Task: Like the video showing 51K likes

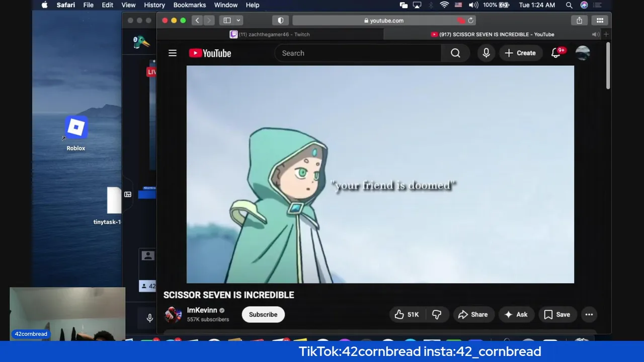Action: coord(407,314)
